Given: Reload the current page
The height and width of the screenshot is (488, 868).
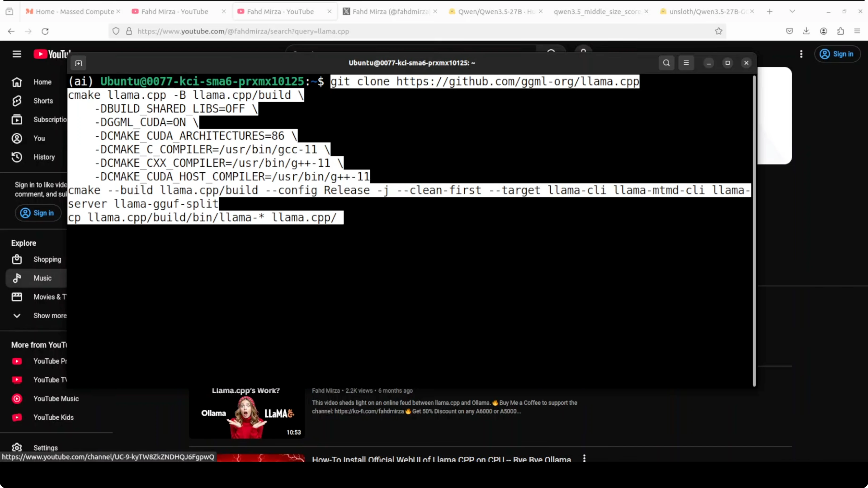Looking at the screenshot, I should tap(45, 31).
